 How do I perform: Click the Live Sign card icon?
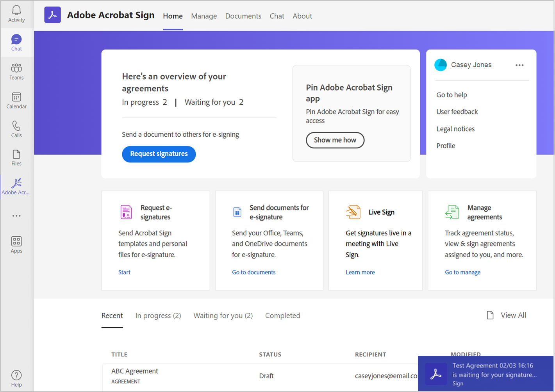click(x=353, y=212)
